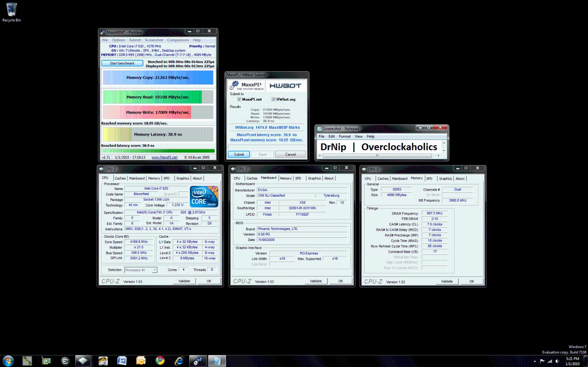
Task: Open network signal tray icon
Action: pyautogui.click(x=550, y=361)
